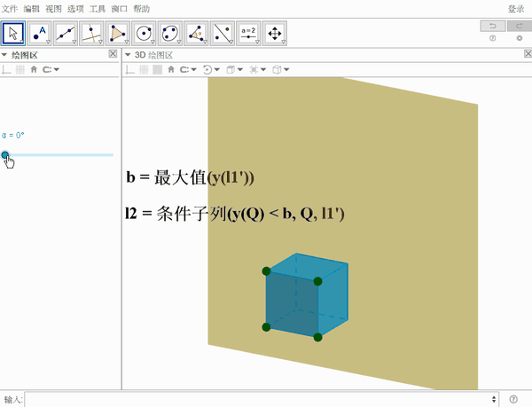Image resolution: width=532 pixels, height=407 pixels.
Task: Select the Slider a=2 tool
Action: coord(248,33)
